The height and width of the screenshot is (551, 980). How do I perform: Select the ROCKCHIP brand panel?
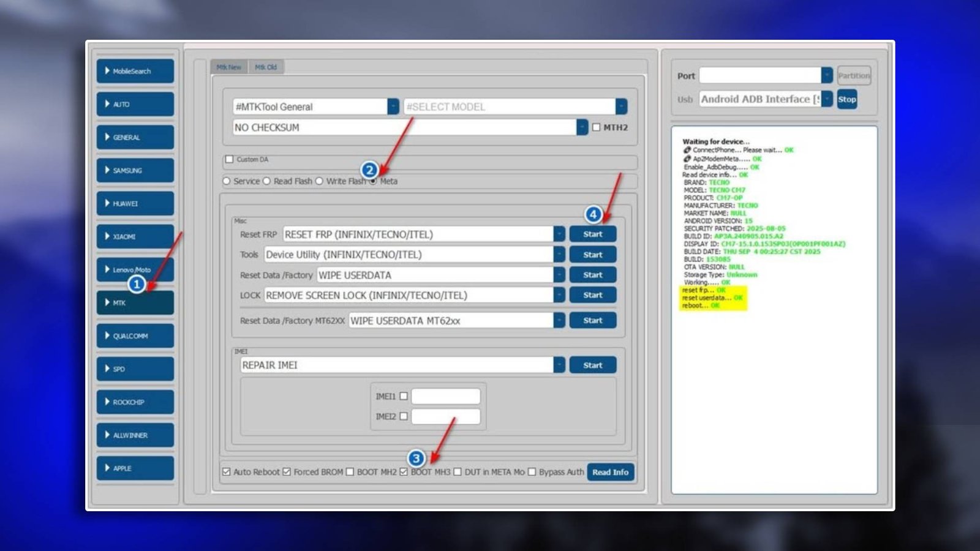tap(135, 402)
